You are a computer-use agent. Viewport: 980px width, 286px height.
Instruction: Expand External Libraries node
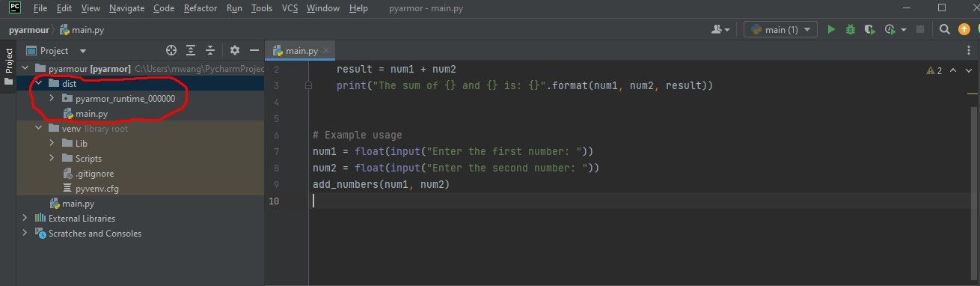(x=25, y=218)
